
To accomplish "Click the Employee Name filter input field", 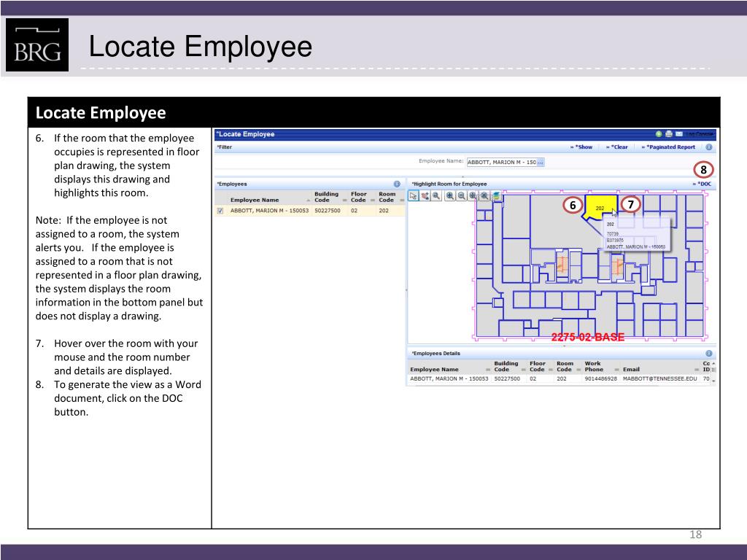I will pyautogui.click(x=502, y=163).
